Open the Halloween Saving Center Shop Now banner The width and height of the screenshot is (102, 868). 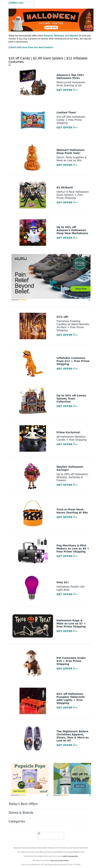point(51,20)
